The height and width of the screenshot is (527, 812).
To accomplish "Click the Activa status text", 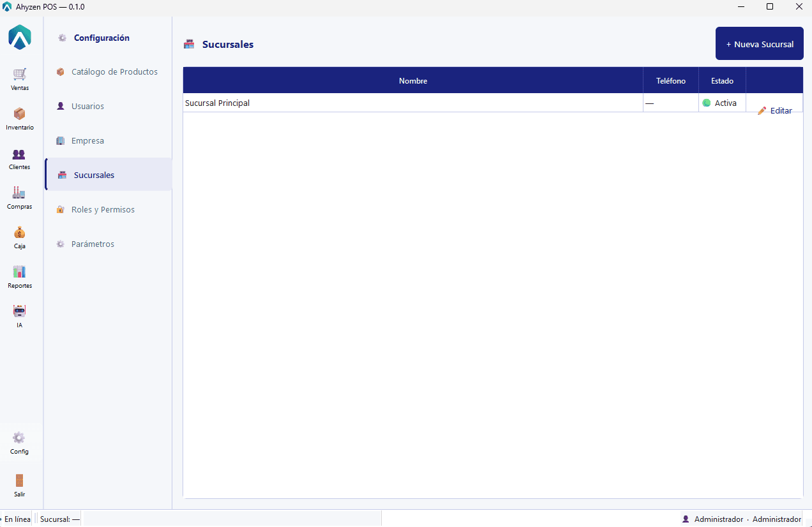I will click(726, 103).
